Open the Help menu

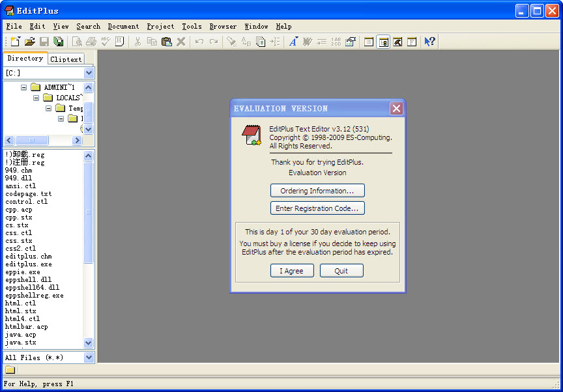[x=283, y=26]
